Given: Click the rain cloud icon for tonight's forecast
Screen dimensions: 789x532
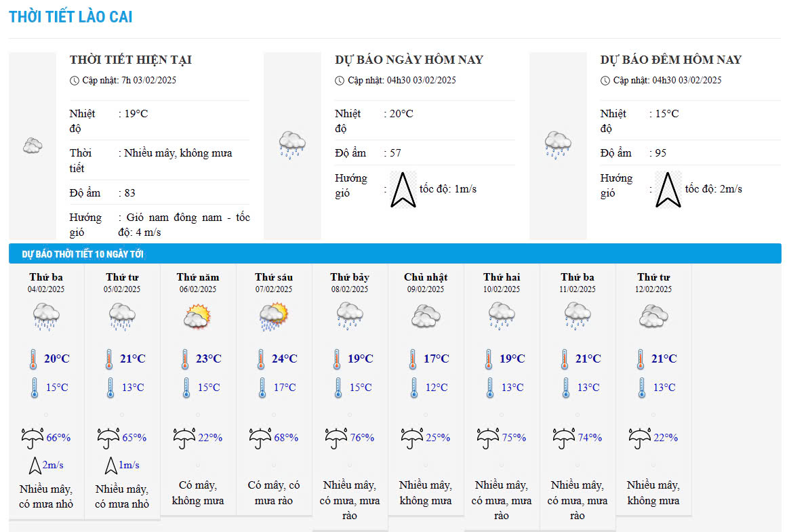Looking at the screenshot, I should tap(558, 145).
